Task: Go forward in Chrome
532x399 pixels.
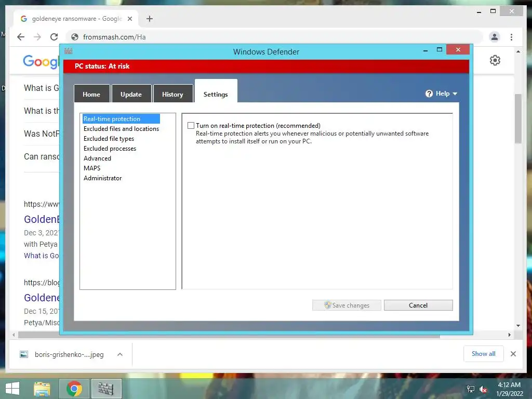Action: coord(37,37)
